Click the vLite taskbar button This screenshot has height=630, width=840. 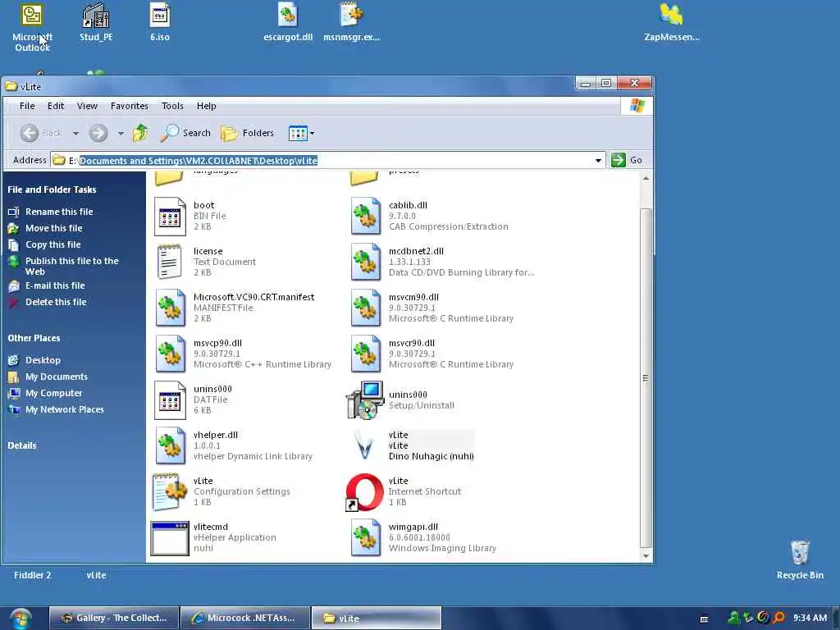click(x=376, y=618)
